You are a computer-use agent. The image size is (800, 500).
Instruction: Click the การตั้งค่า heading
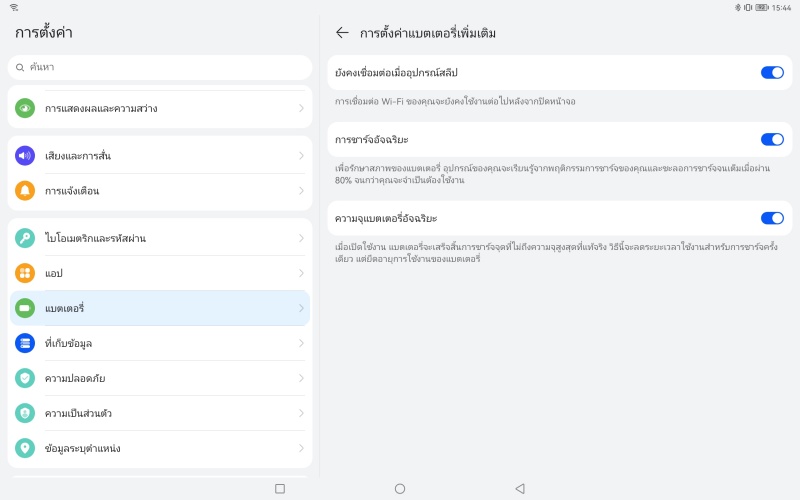[43, 33]
